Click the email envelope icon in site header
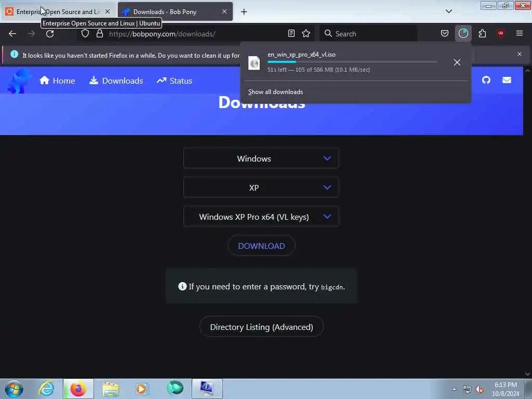The height and width of the screenshot is (399, 532). click(507, 80)
